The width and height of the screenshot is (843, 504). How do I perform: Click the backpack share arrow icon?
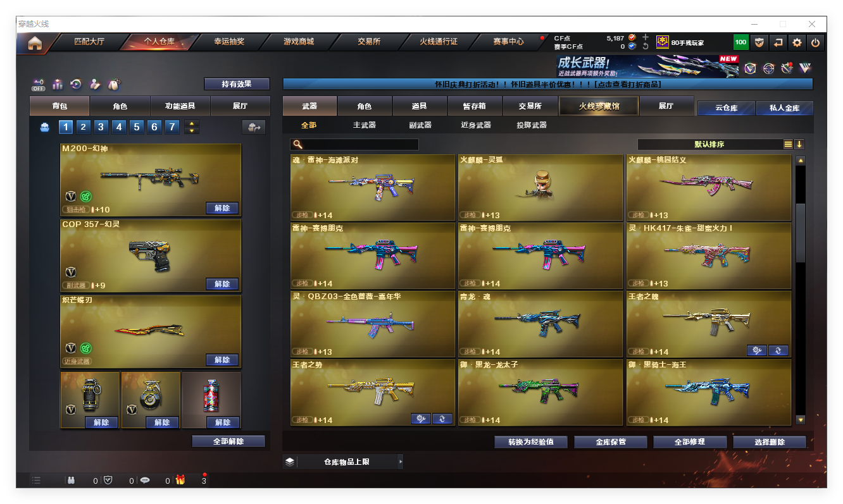[x=253, y=127]
